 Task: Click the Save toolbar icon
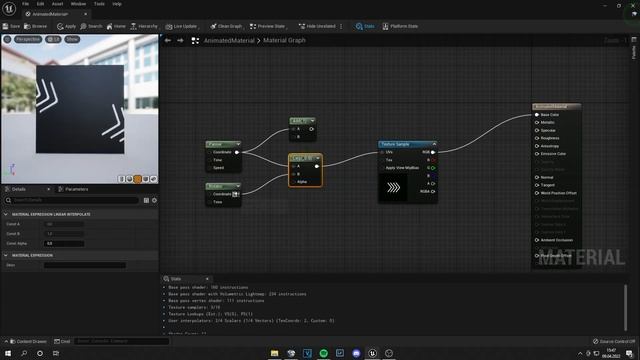pos(11,26)
